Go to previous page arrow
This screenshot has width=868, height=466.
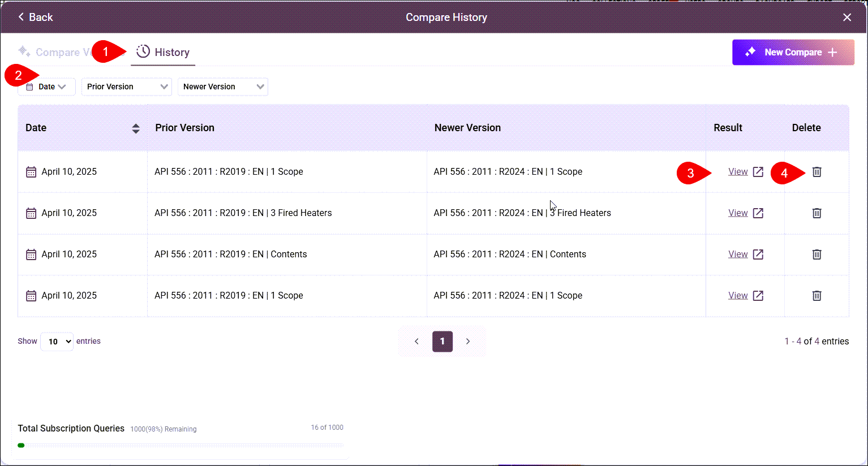coord(416,342)
